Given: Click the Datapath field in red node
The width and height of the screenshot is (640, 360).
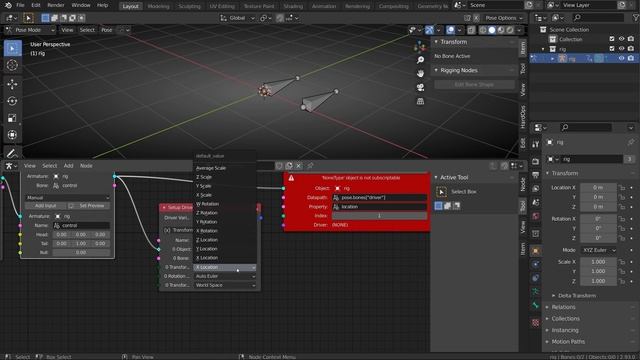Looking at the screenshot, I should (379, 198).
